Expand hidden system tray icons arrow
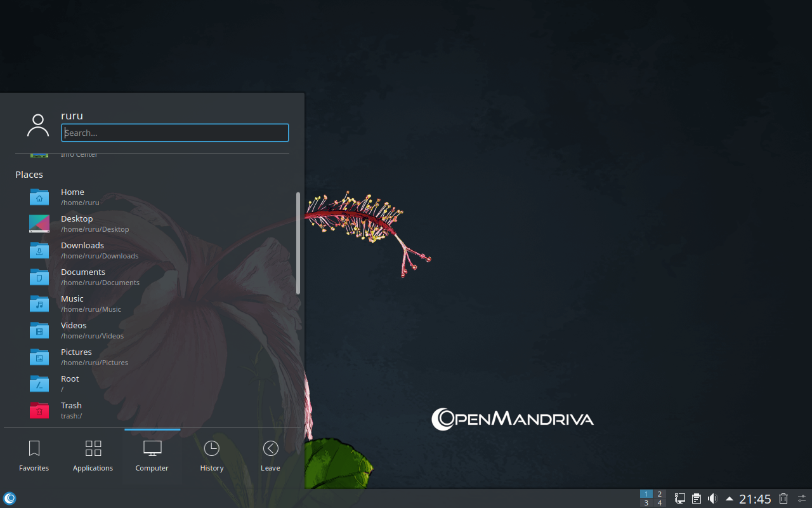Viewport: 812px width, 508px height. point(730,498)
